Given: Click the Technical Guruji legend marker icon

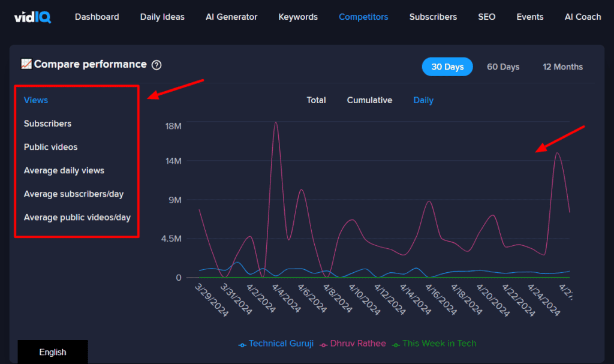Looking at the screenshot, I should click(x=243, y=343).
